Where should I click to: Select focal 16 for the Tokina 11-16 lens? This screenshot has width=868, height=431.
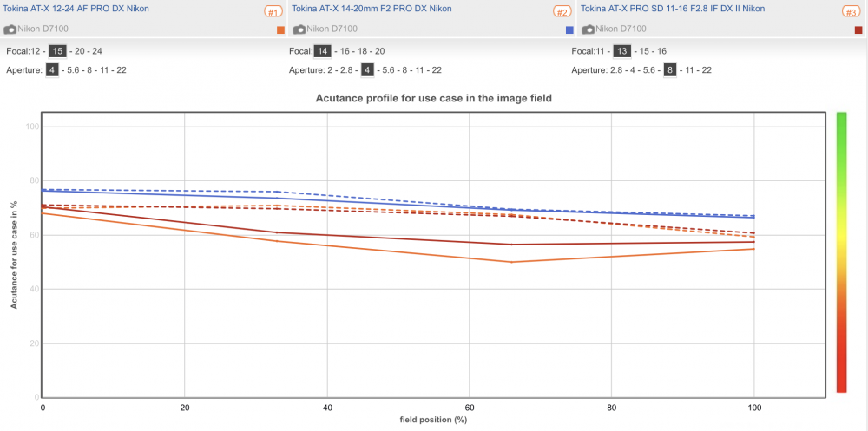pyautogui.click(x=661, y=51)
